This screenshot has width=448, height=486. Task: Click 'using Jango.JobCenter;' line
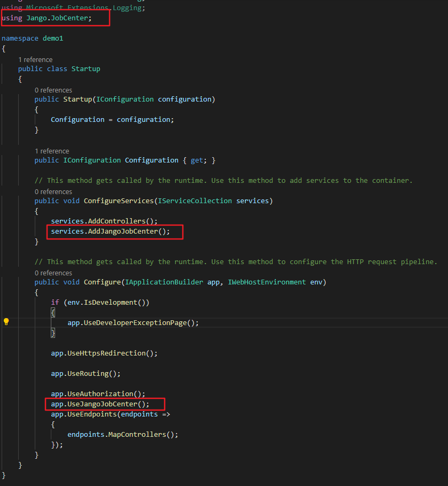(47, 18)
